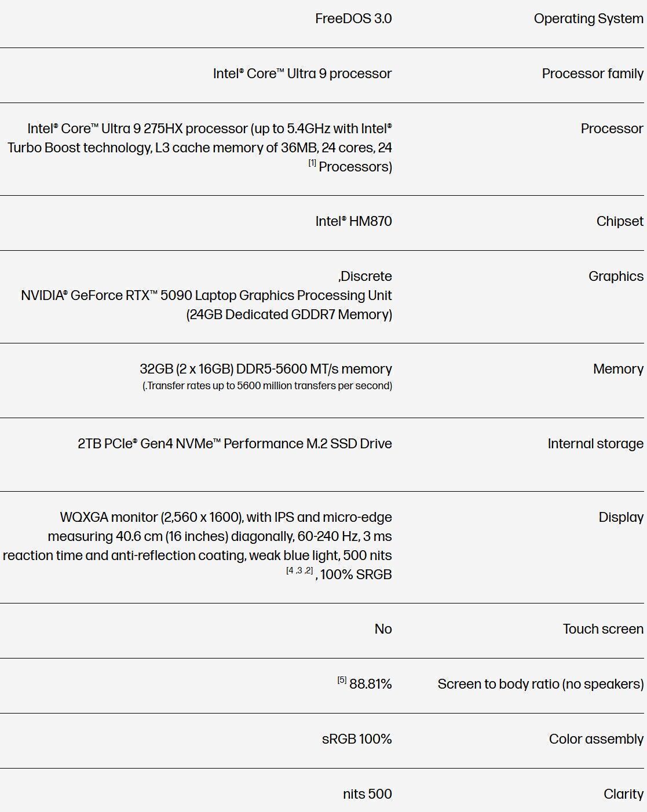
Task: Click the Color assembly row label
Action: click(595, 739)
